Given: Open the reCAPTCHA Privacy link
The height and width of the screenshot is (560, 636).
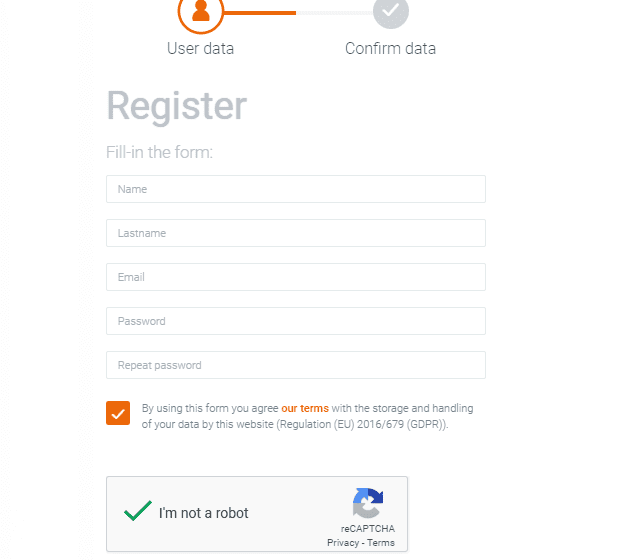Looking at the screenshot, I should pyautogui.click(x=342, y=543).
